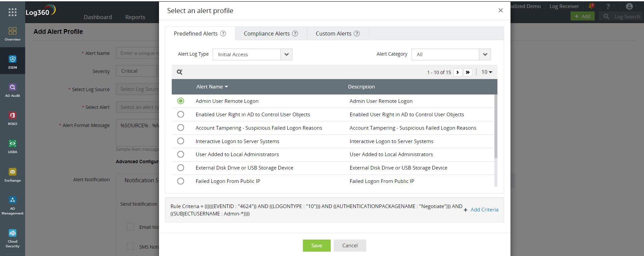The image size is (644, 256).
Task: Click the search icon in alert table
Action: click(x=180, y=72)
